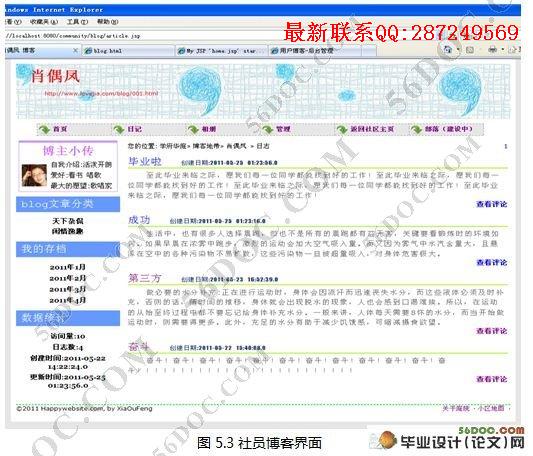
Task: Click the 小区地图 footer link
Action: tap(491, 408)
